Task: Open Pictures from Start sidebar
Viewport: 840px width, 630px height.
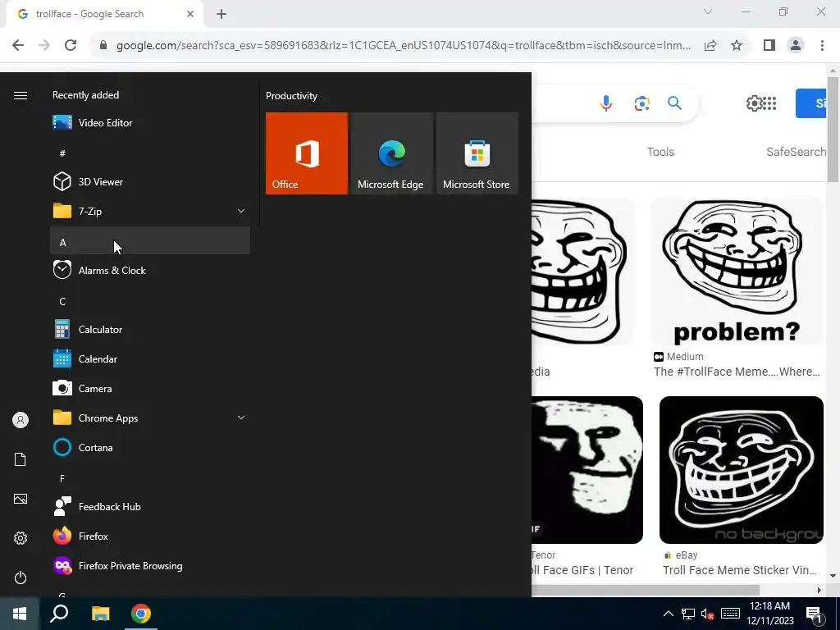Action: (x=21, y=499)
